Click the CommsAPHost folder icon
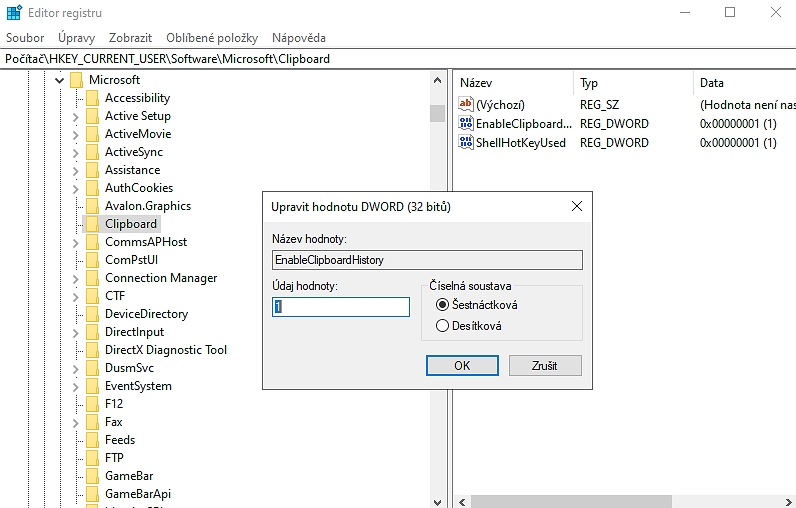 [92, 242]
